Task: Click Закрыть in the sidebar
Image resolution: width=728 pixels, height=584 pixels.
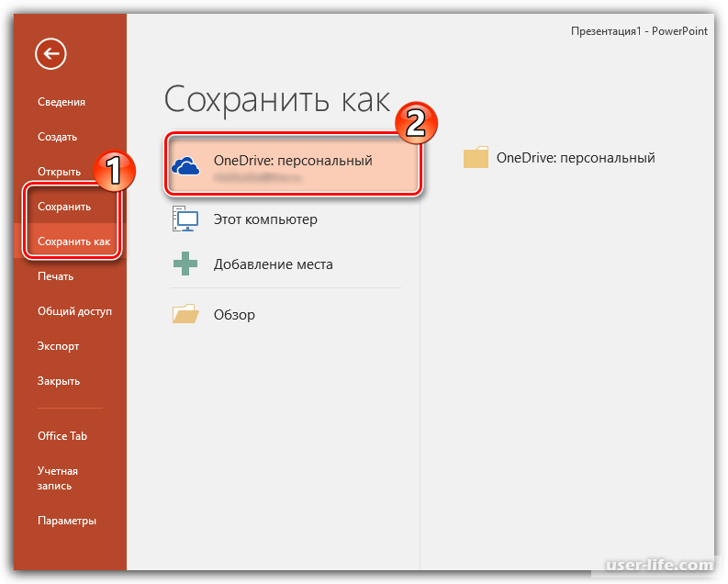Action: (x=59, y=381)
